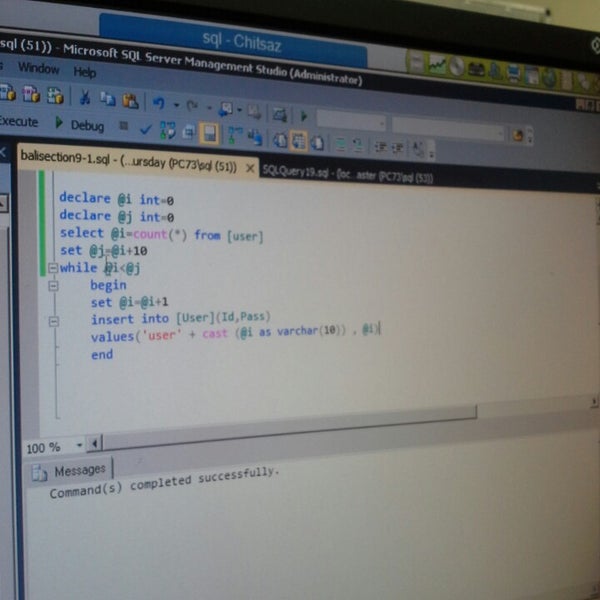Click Specify Values for Template Parameters icon

coord(417,148)
